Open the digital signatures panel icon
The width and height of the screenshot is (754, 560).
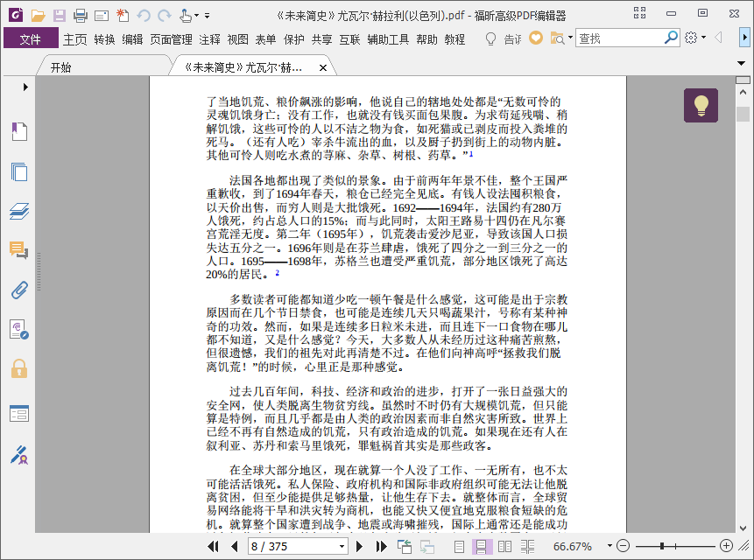(19, 455)
